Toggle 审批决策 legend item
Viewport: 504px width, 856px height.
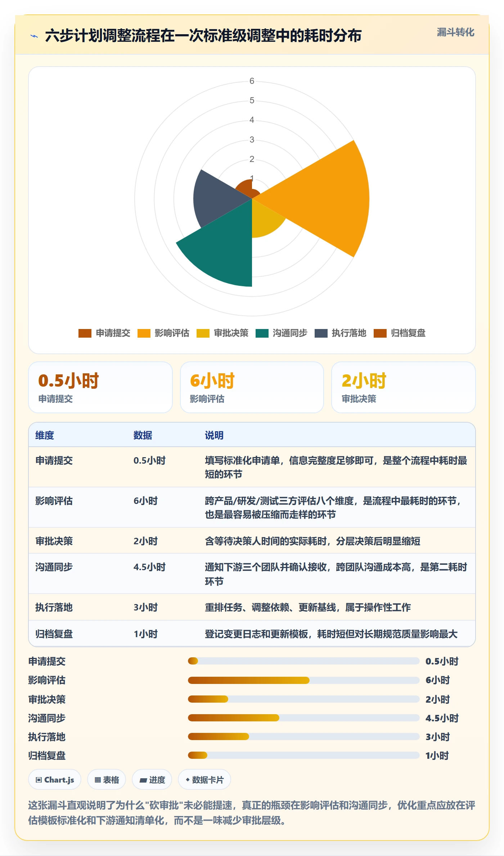point(222,333)
